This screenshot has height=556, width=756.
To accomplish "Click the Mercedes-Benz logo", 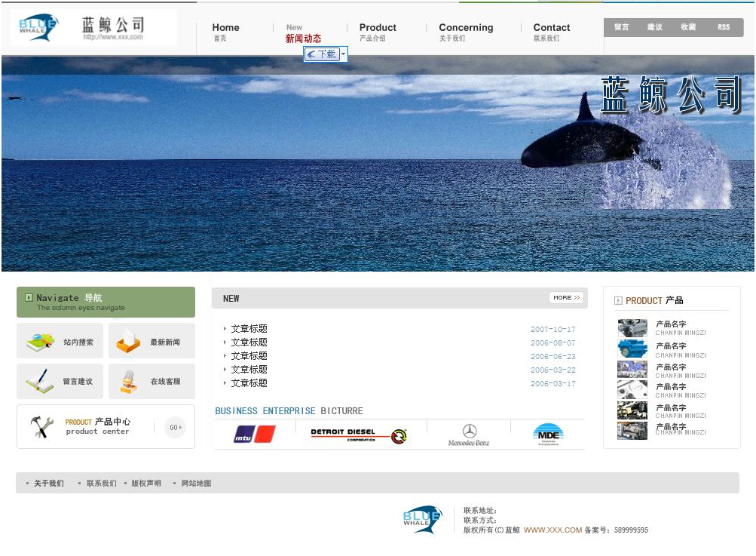I will tap(469, 435).
